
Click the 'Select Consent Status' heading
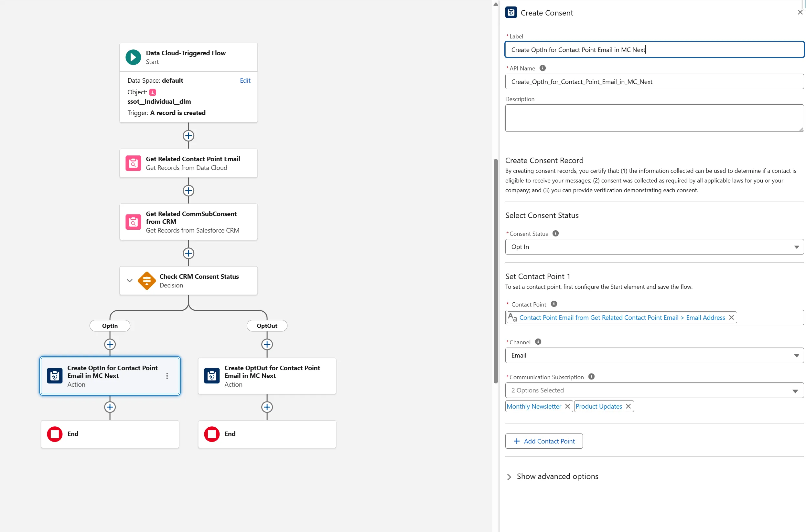pos(542,215)
